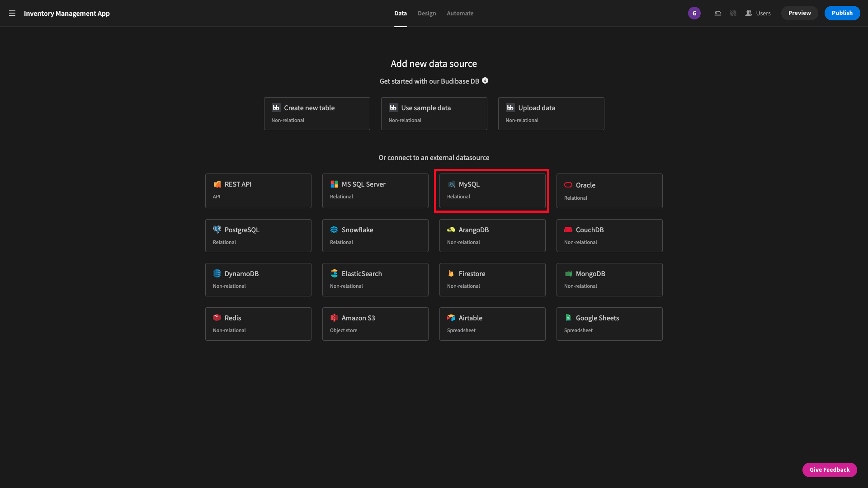Switch to the Design tab
868x488 pixels.
click(427, 13)
